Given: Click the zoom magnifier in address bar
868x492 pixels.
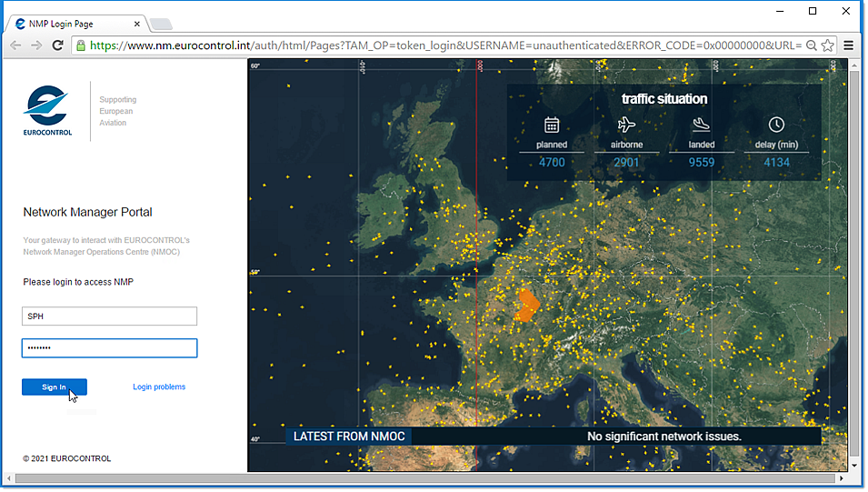Looking at the screenshot, I should point(812,45).
